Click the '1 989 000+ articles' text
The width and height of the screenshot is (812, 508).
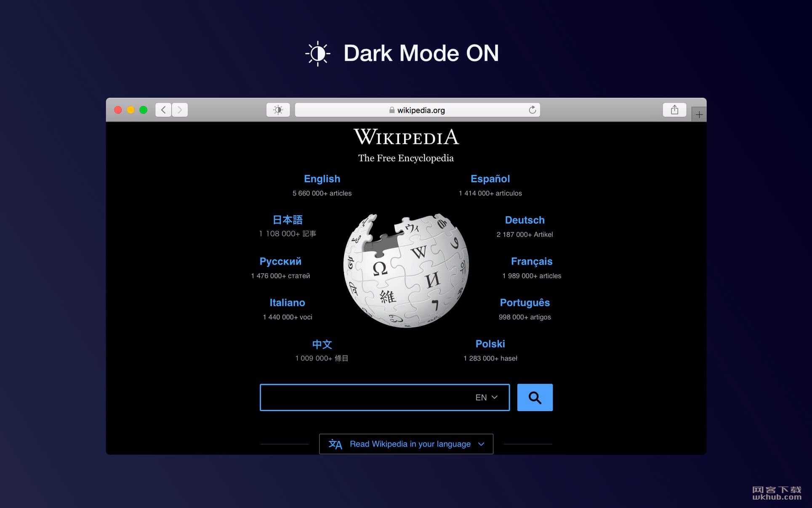tap(531, 275)
